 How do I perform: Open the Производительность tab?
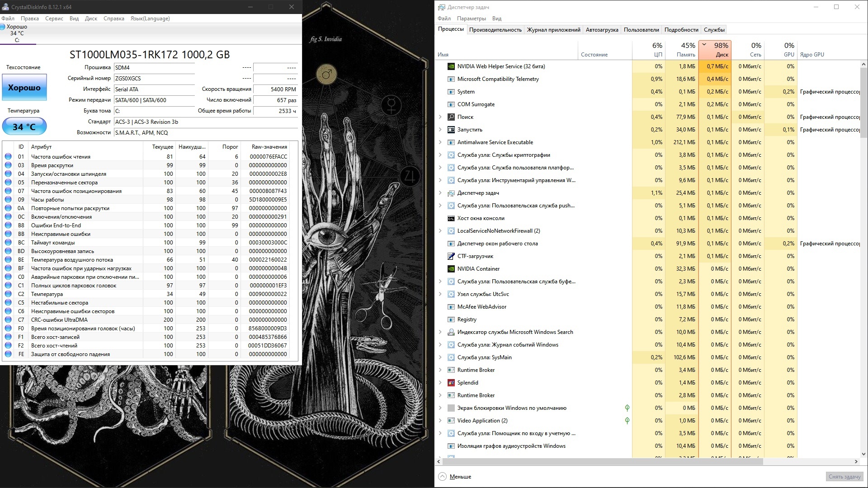495,30
